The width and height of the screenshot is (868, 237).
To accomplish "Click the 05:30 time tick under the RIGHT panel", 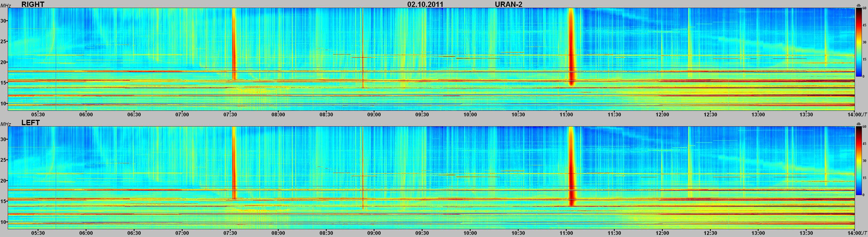I will click(x=38, y=114).
